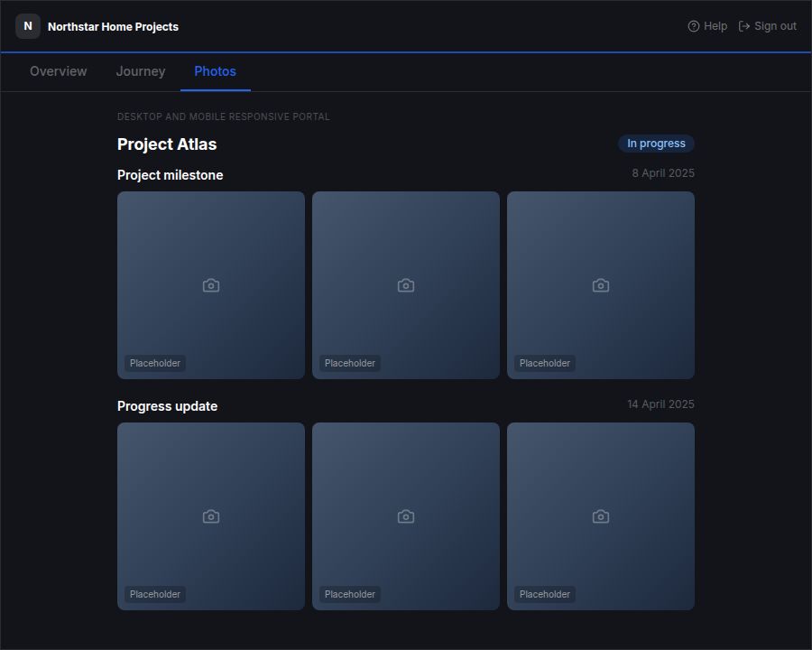Open third Project milestone photo thumbnail
Viewport: 812px width, 650px height.
click(x=601, y=285)
